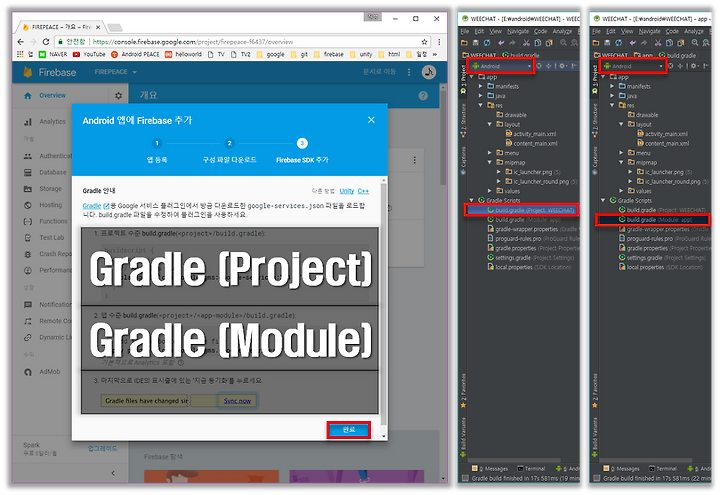Screen dimensions: 720x495
Task: Click project panel gear icon in right Android Studio
Action: (694, 66)
